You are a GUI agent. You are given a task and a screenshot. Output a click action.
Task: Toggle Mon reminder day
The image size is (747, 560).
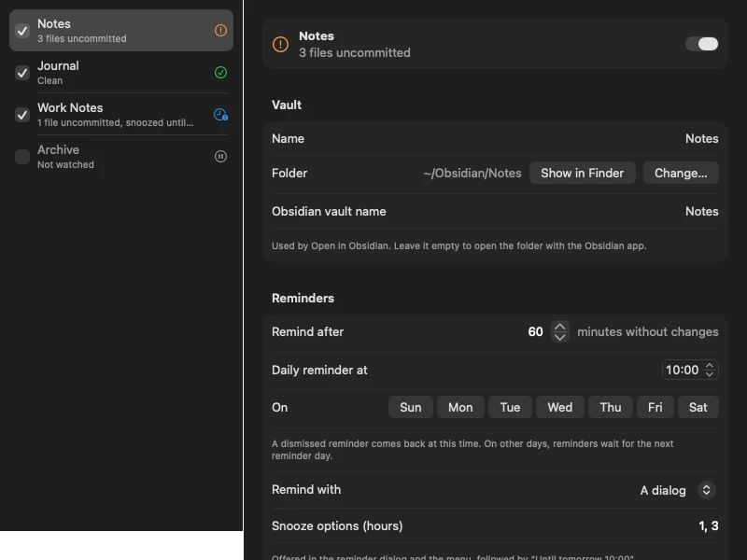[460, 407]
